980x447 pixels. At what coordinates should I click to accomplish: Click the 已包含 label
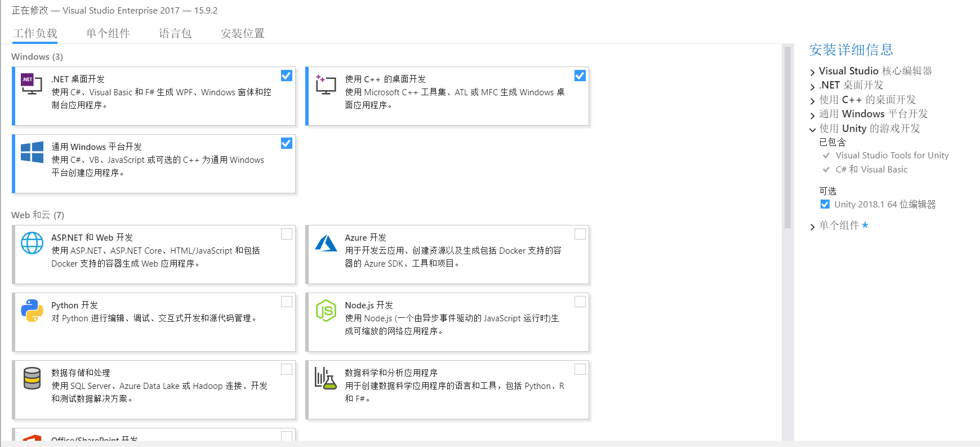(832, 142)
